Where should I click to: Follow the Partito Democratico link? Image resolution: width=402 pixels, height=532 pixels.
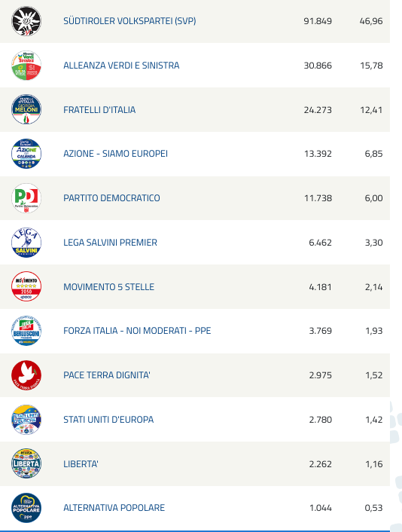click(x=111, y=197)
